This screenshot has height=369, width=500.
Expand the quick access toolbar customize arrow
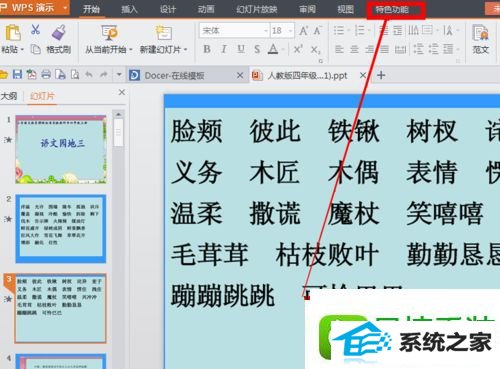tap(119, 74)
